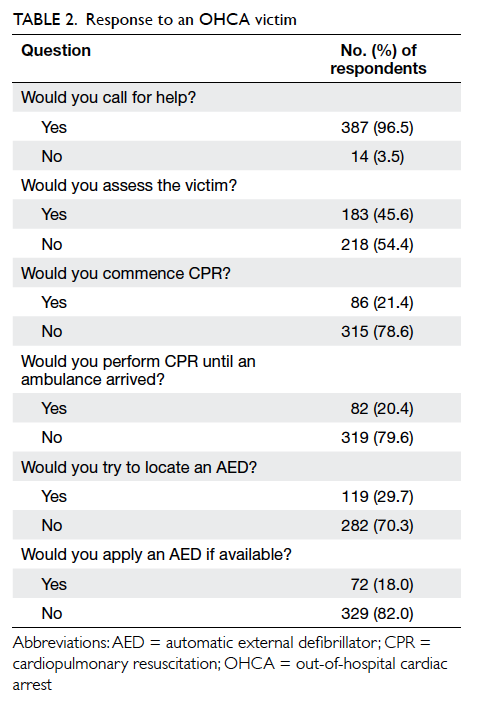Screen dimensions: 484x709
Task: Click the 'No. (%) of respondents' header
Action: pos(378,59)
